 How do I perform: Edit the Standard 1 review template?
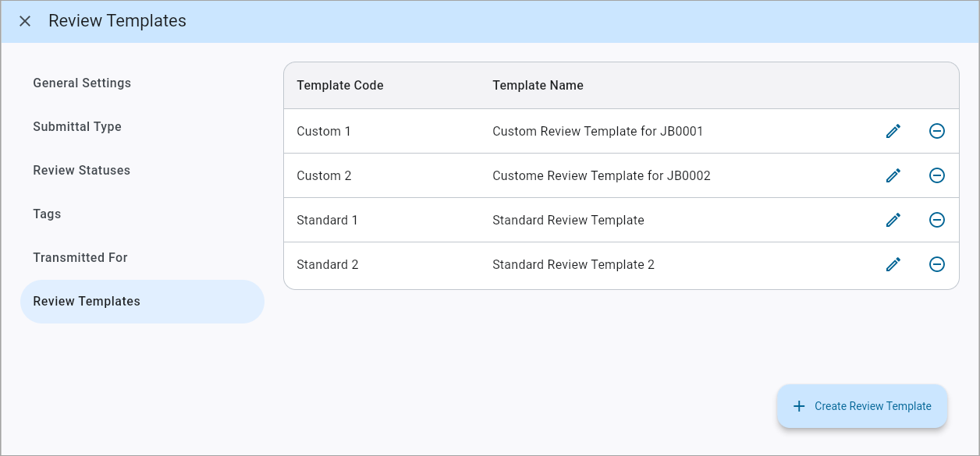click(893, 220)
